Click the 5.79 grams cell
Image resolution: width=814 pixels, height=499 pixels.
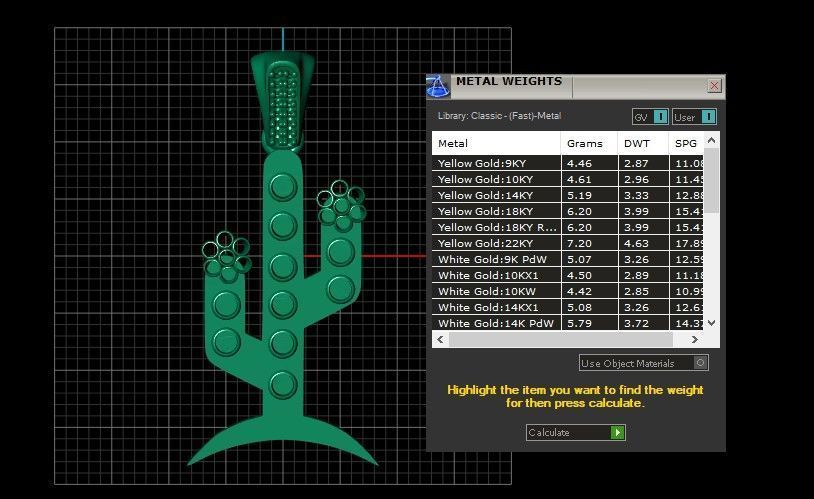[x=590, y=323]
